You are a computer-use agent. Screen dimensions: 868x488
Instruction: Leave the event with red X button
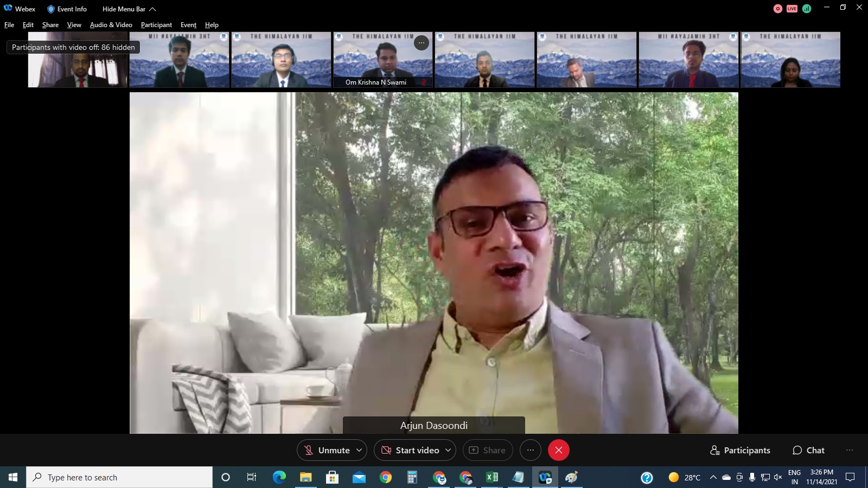(x=559, y=450)
